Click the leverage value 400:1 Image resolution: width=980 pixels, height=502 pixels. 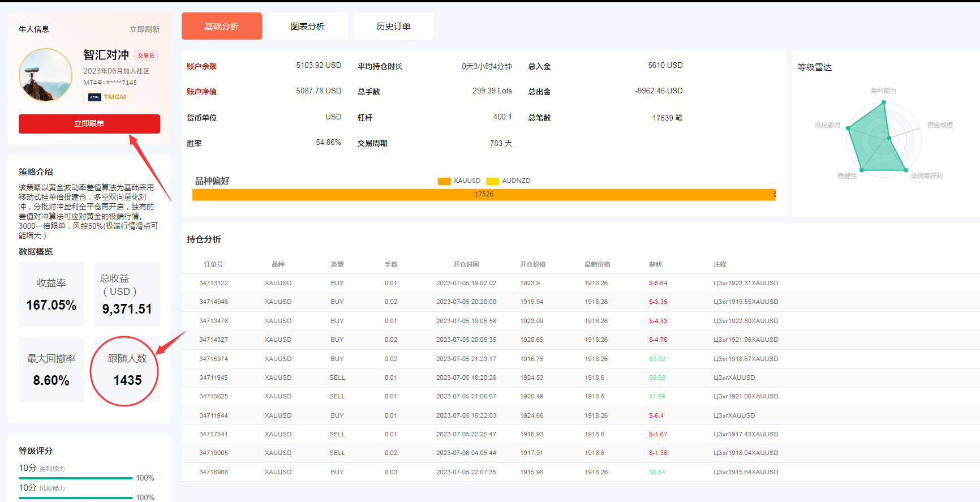(x=502, y=117)
